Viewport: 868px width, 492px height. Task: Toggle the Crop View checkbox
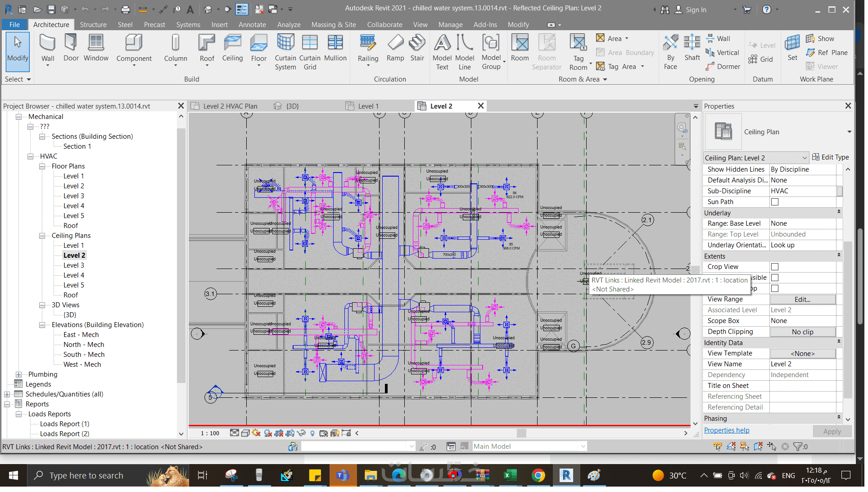[775, 267]
